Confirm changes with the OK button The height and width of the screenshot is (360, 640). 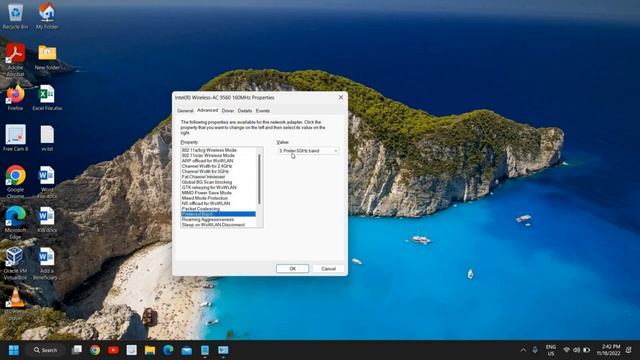(292, 269)
